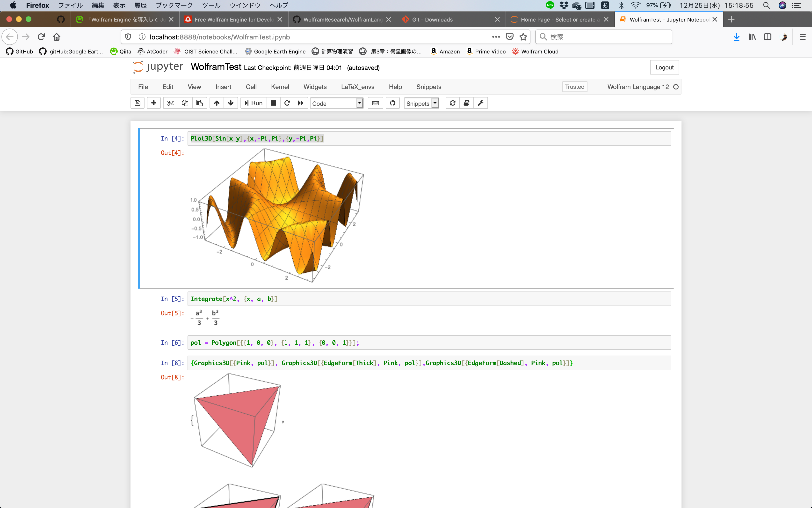Select the Plot3D input cell In[4]
This screenshot has width=812, height=508.
point(429,138)
